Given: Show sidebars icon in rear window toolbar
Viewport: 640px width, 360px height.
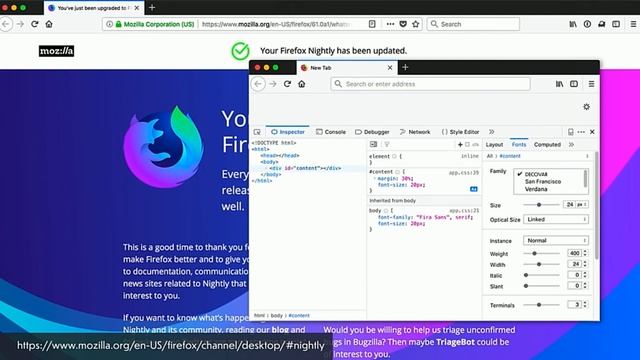Looking at the screenshot, I should point(616,24).
